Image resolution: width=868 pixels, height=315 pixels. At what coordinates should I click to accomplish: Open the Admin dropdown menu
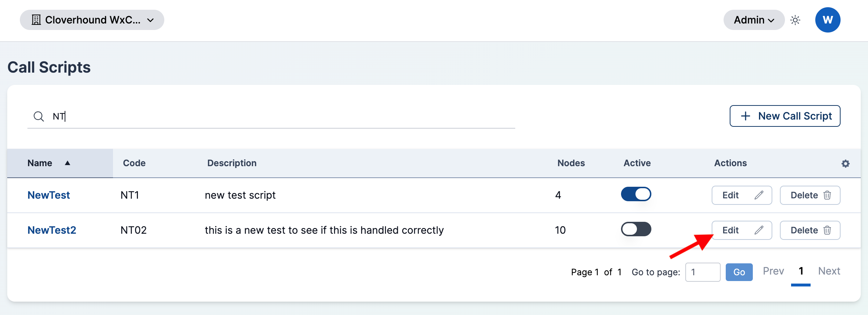point(754,20)
